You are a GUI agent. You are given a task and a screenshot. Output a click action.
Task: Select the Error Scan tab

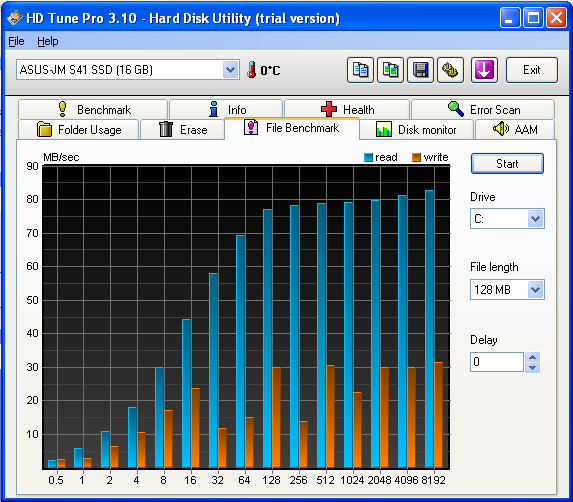483,109
